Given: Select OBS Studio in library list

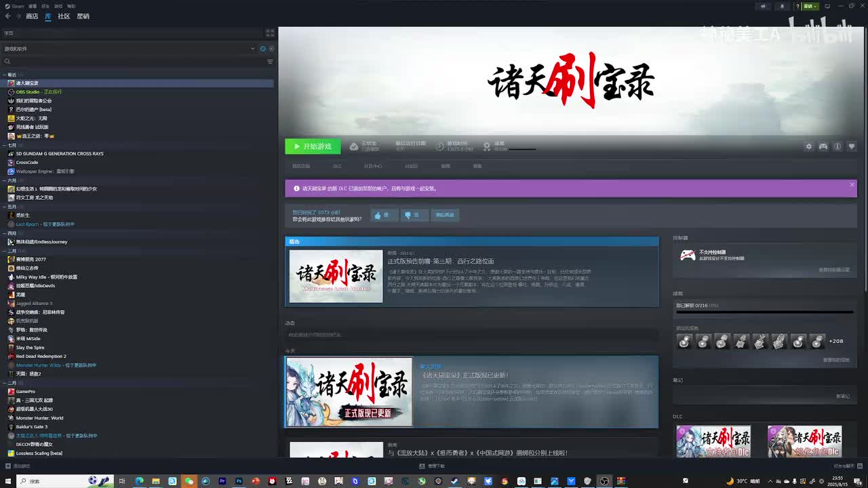Looking at the screenshot, I should (138, 91).
